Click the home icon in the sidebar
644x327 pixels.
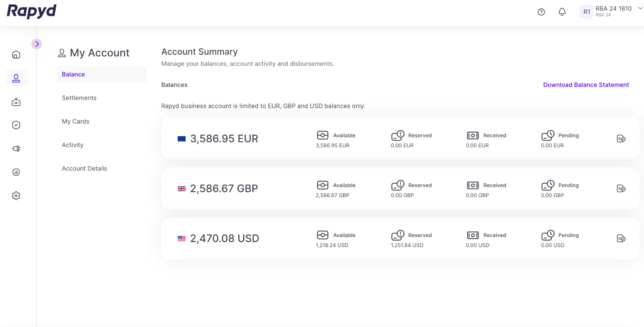click(x=16, y=55)
